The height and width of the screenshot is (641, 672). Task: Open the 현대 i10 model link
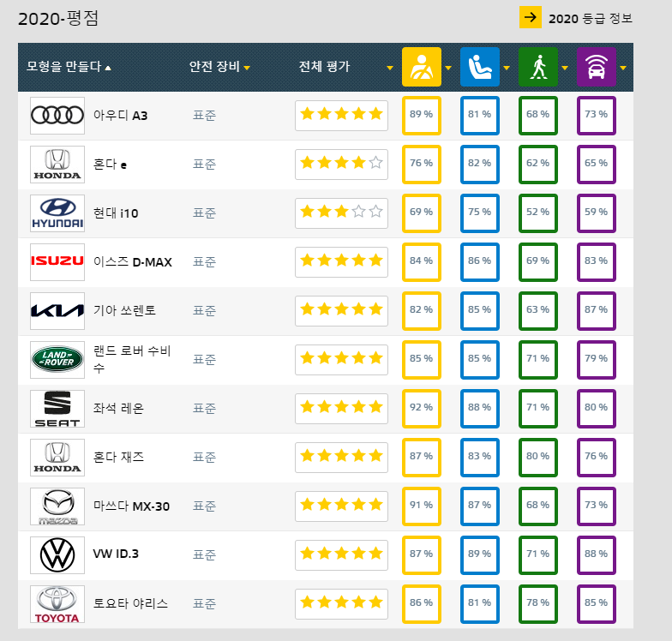pos(116,213)
